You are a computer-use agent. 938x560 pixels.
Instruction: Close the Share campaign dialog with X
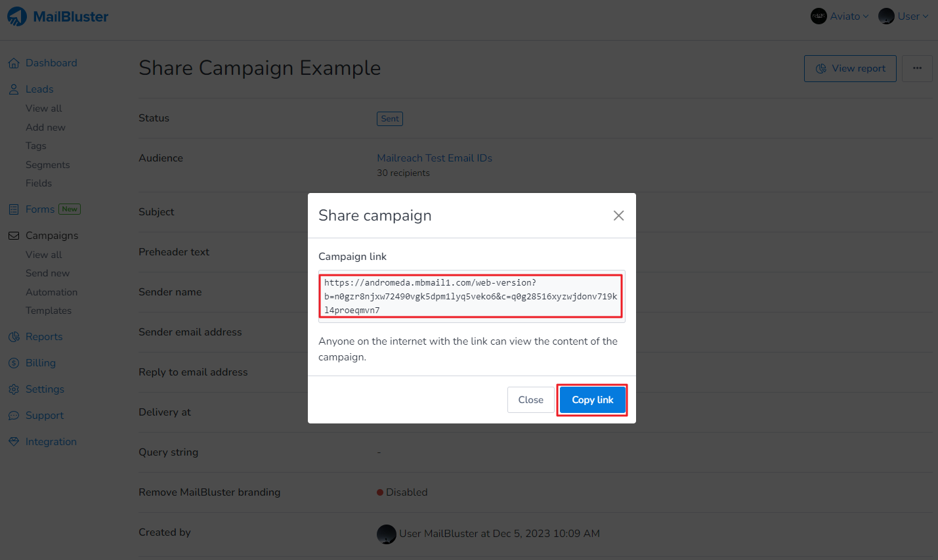pyautogui.click(x=618, y=215)
